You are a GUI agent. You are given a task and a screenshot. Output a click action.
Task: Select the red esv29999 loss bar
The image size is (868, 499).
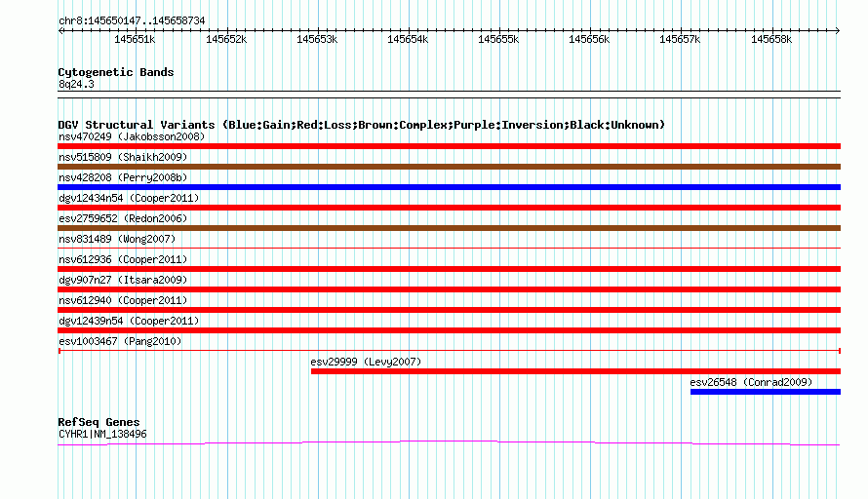(x=575, y=371)
